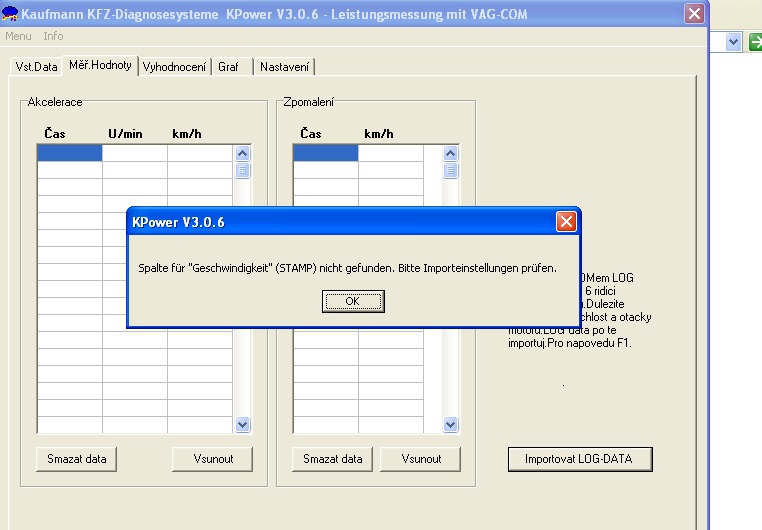Image resolution: width=762 pixels, height=530 pixels.
Task: Click Zpomalení table scroll down arrow
Action: 450,425
